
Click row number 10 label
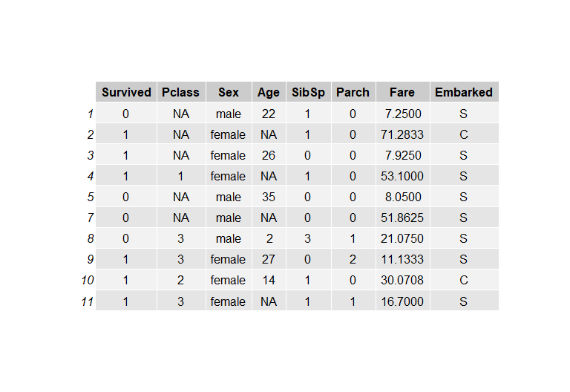(x=88, y=280)
